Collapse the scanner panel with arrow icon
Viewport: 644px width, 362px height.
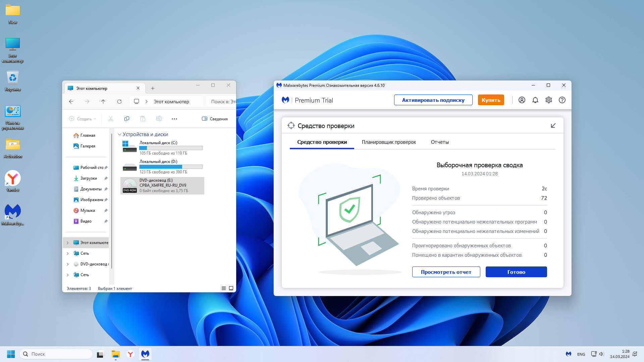click(x=553, y=126)
